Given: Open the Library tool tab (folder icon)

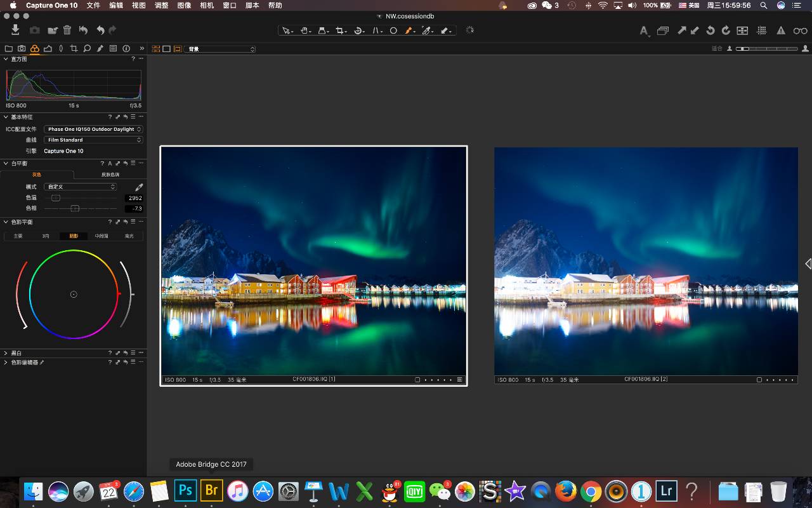Looking at the screenshot, I should click(x=9, y=48).
